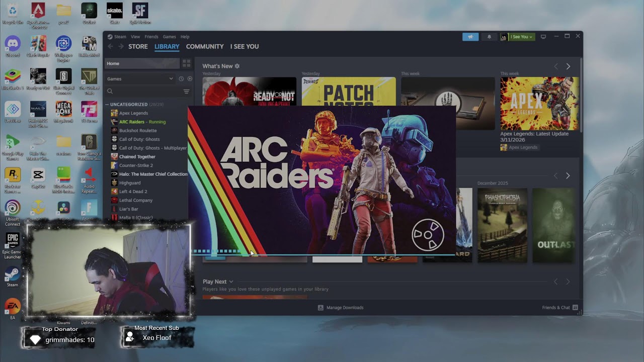644x362 pixels.
Task: Launch BakkesMod desktop shortcut
Action: [89, 46]
